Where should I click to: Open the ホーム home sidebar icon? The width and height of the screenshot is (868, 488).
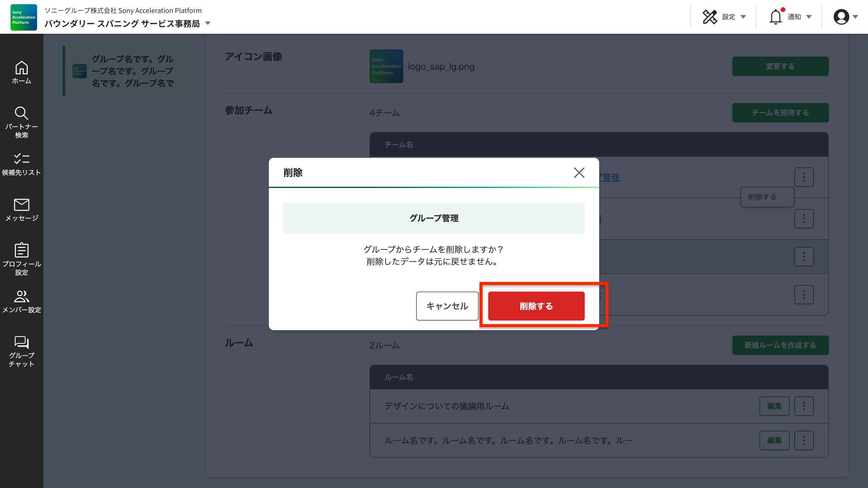(x=22, y=68)
